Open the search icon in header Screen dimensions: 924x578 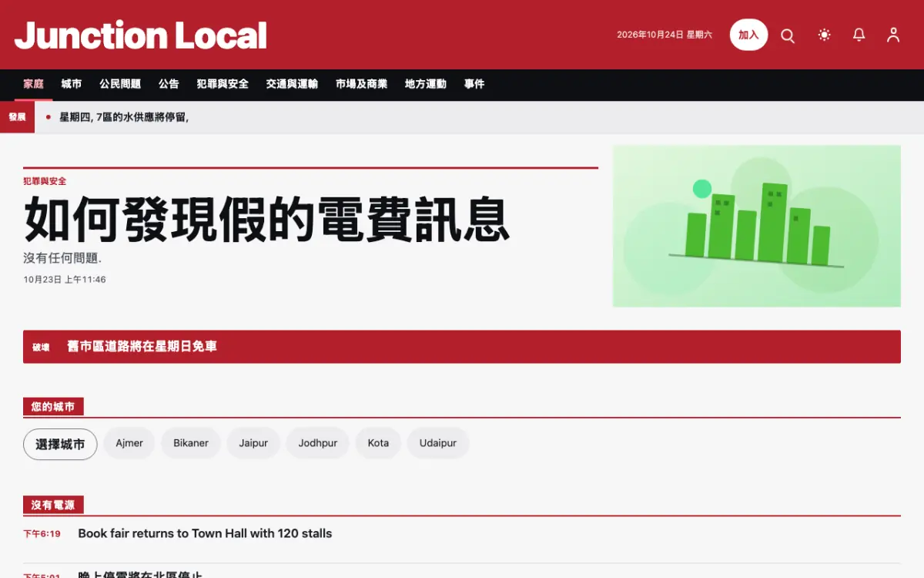click(x=788, y=35)
